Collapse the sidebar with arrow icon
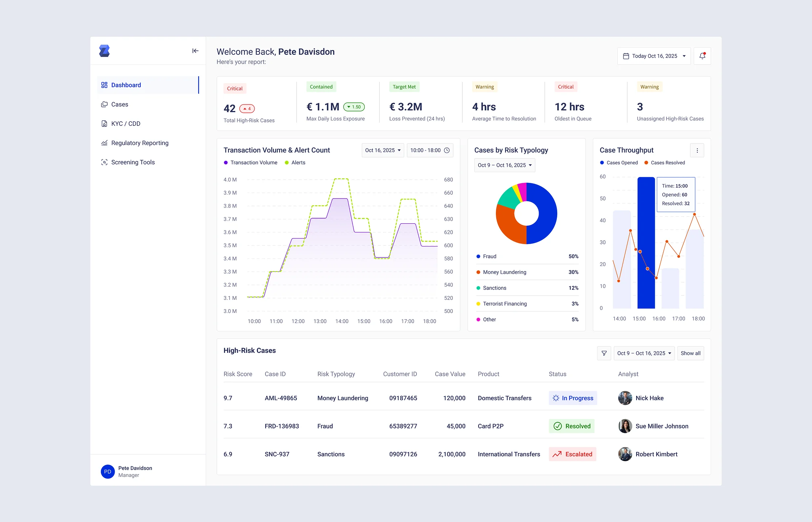 coord(195,51)
